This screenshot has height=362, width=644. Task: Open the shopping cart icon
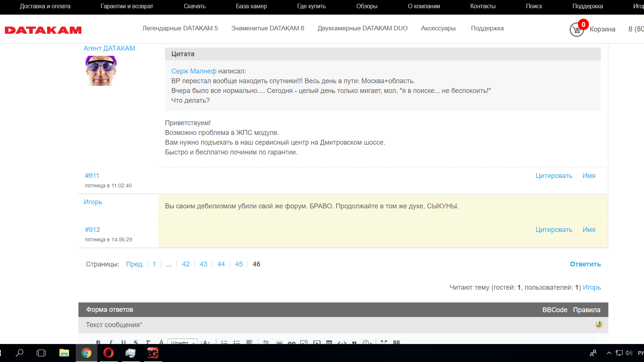576,30
